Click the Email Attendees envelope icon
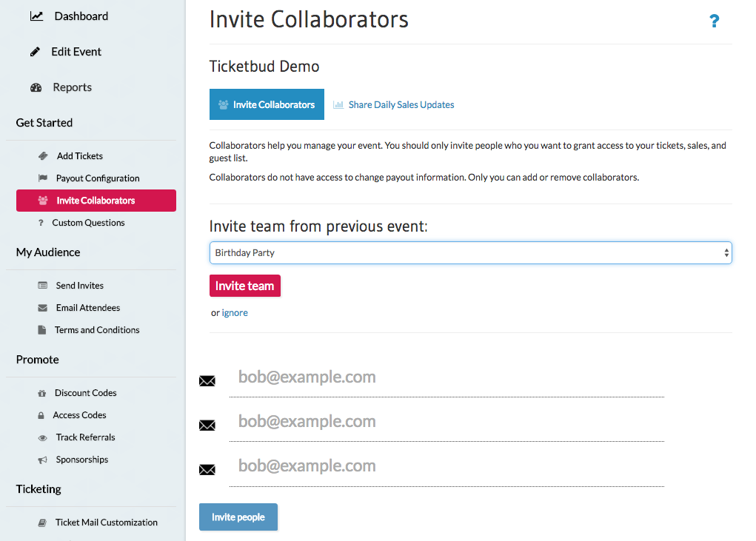 pos(42,307)
